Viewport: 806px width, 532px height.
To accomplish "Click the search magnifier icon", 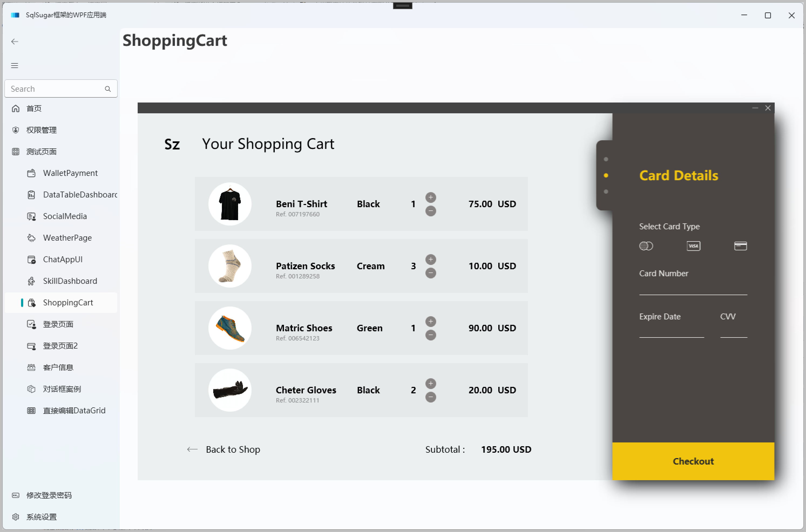I will (x=108, y=89).
